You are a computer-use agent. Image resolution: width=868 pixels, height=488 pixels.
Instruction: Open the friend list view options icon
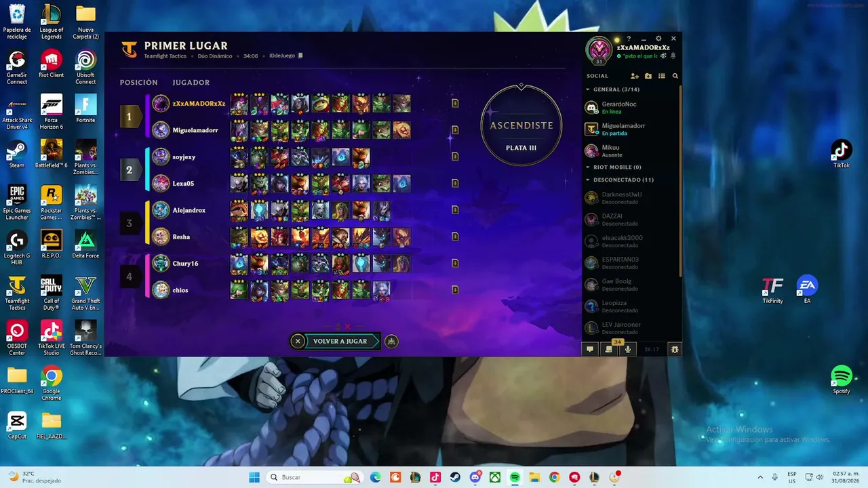(x=662, y=76)
